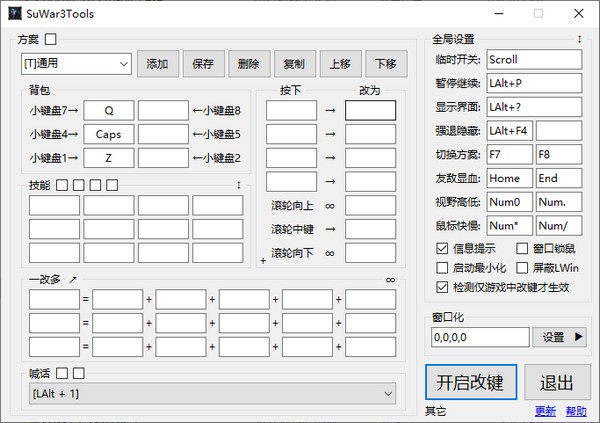The width and height of the screenshot is (600, 423).
Task: Click the first 按下 key input field
Action: (x=292, y=111)
